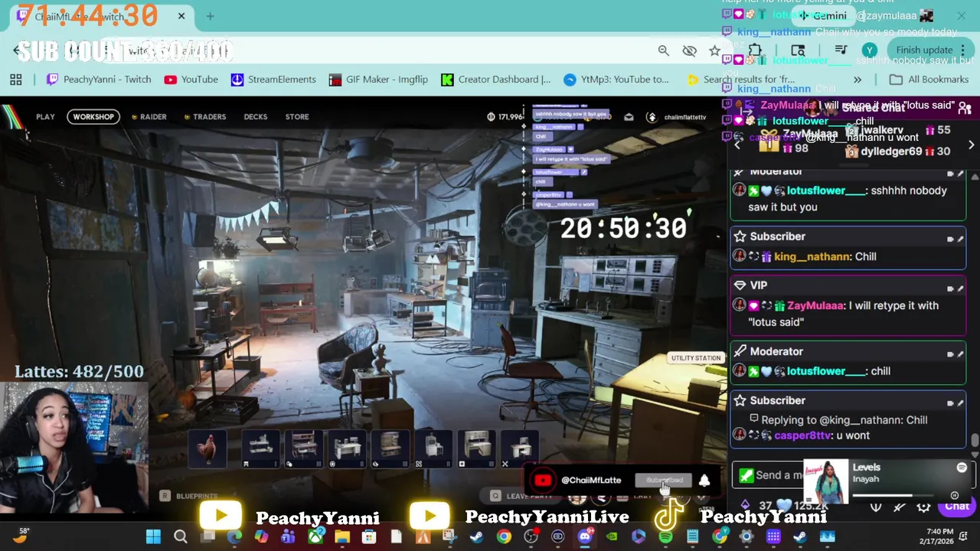Open Microsoft Teams from taskbar
980x551 pixels.
point(288,536)
